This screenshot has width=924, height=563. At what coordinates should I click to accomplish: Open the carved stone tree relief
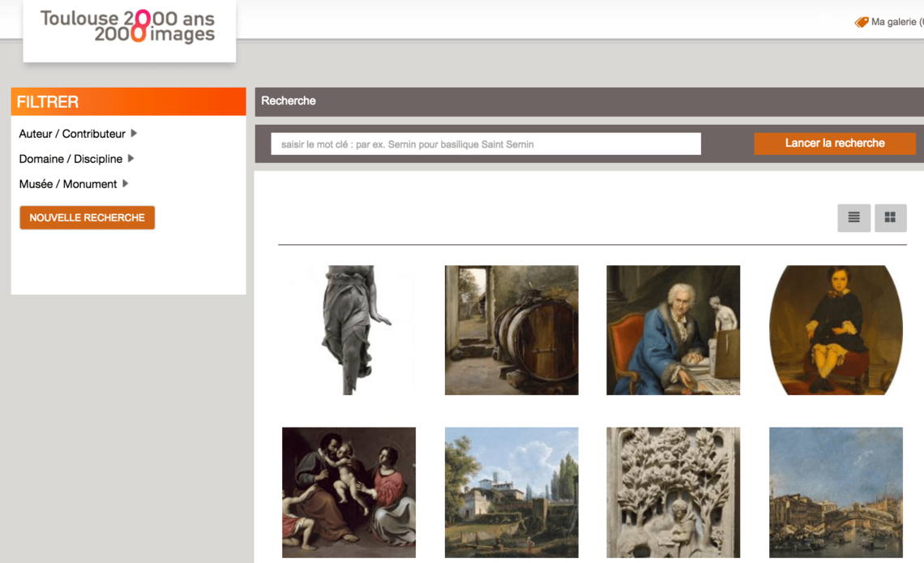[673, 492]
